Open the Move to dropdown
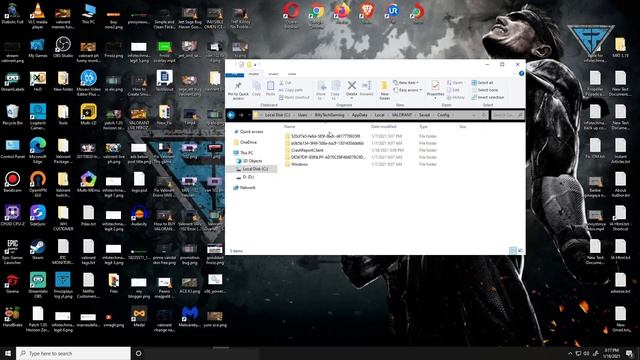640x360 pixels. coord(321,90)
